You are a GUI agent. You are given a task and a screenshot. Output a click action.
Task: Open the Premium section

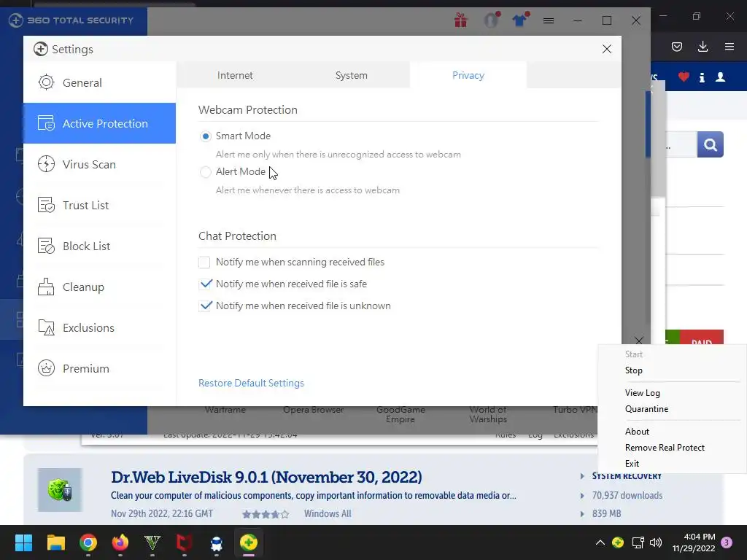tap(99, 368)
